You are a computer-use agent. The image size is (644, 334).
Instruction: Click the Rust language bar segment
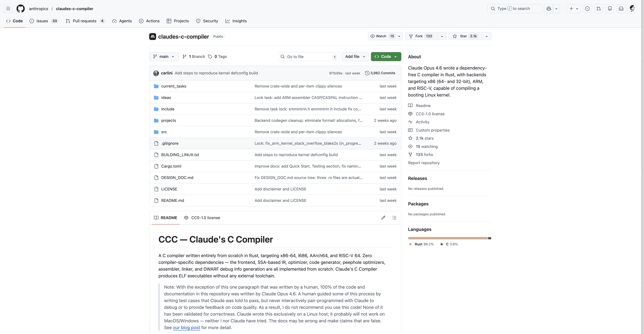(x=447, y=238)
